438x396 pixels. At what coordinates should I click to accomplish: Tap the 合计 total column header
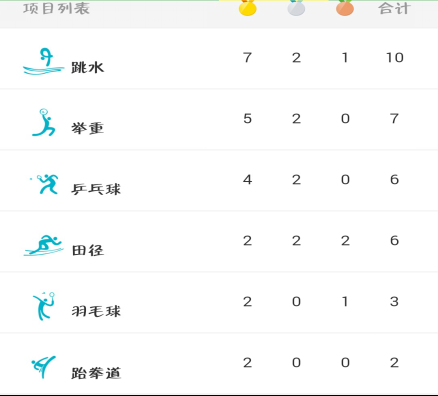[394, 8]
